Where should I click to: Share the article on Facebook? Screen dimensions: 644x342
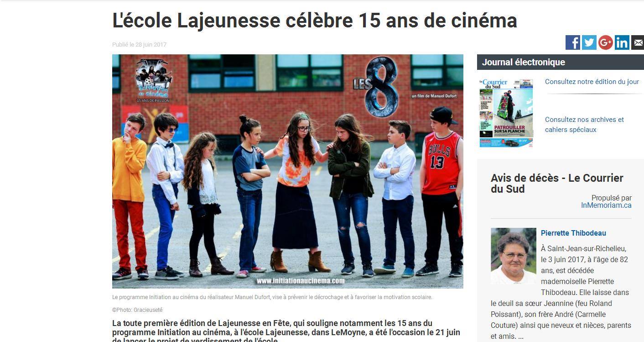572,42
